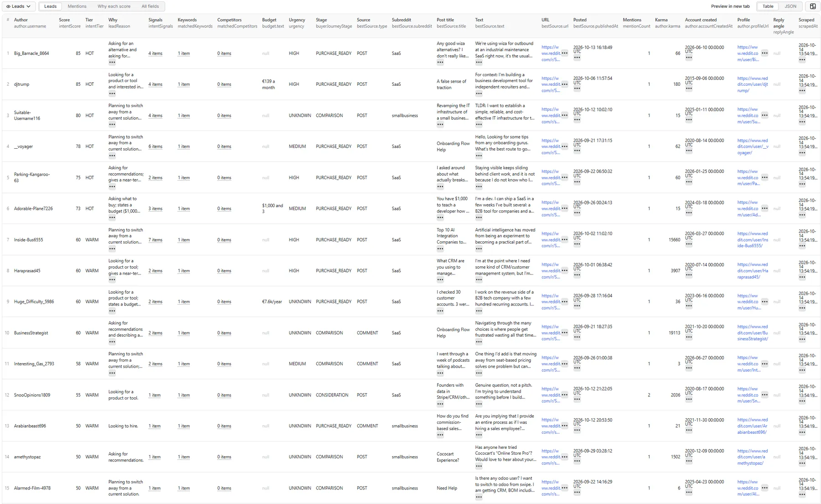
Task: Expand the 6 items signals for __voyager
Action: [156, 146]
